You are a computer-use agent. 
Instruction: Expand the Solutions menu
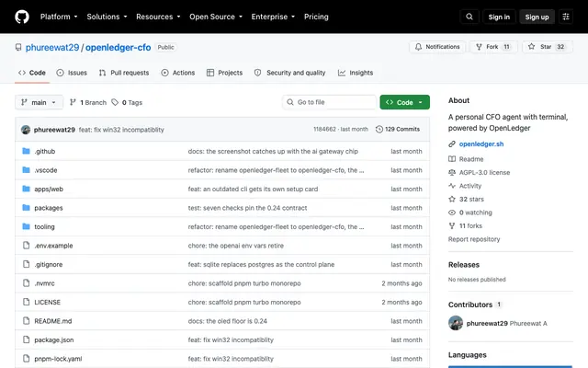(x=107, y=17)
